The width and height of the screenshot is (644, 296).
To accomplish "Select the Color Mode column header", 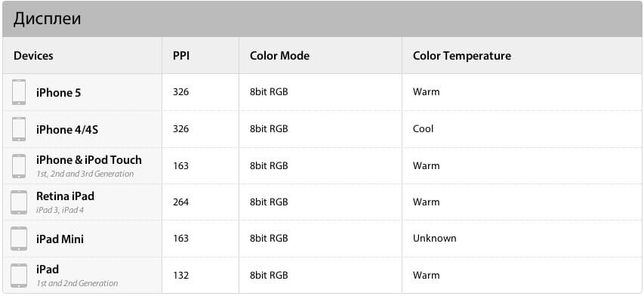I will (279, 55).
